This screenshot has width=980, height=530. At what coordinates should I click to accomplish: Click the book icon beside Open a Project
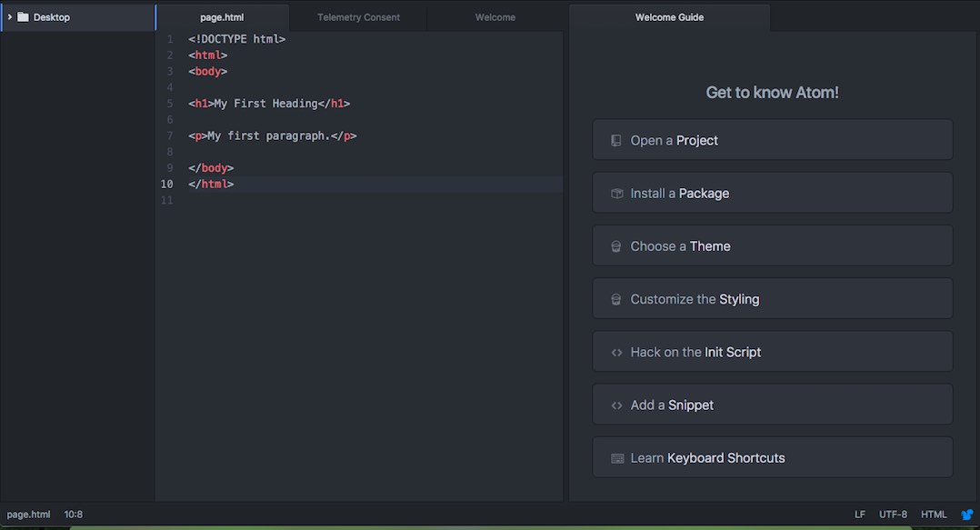(x=616, y=141)
